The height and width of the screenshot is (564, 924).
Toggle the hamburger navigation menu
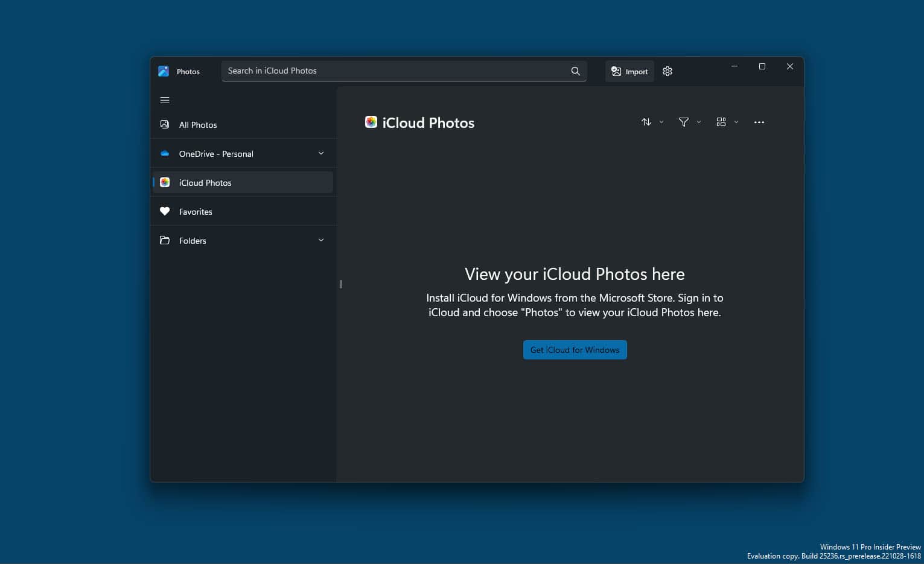tap(165, 100)
